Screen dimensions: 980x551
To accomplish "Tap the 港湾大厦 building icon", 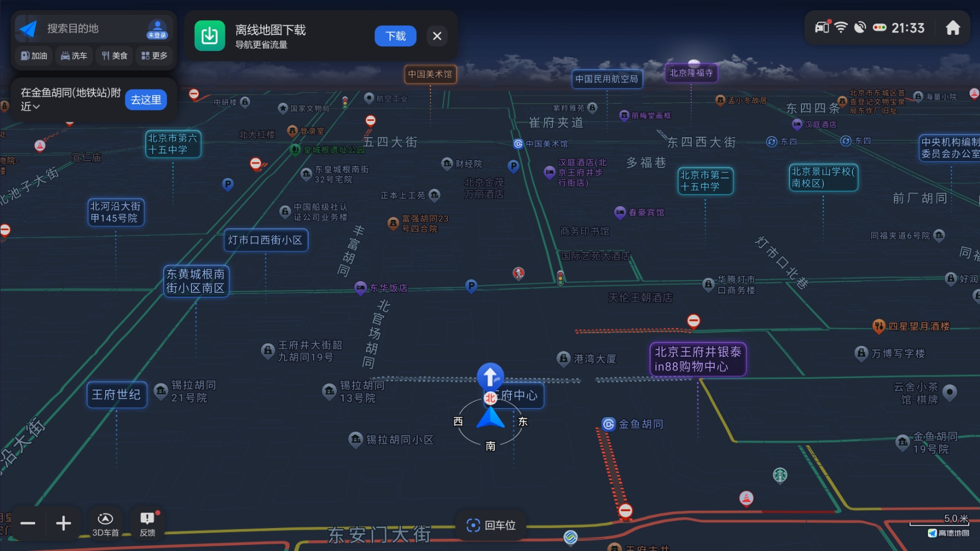I will [564, 358].
